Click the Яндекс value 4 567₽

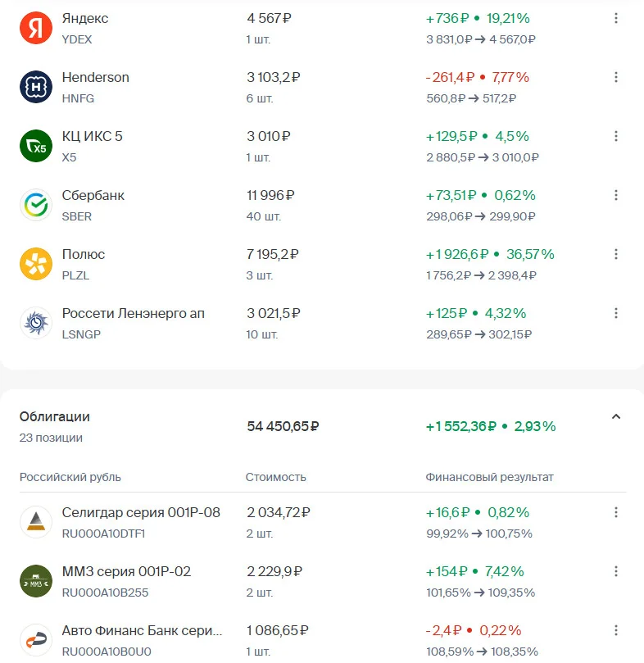click(269, 18)
